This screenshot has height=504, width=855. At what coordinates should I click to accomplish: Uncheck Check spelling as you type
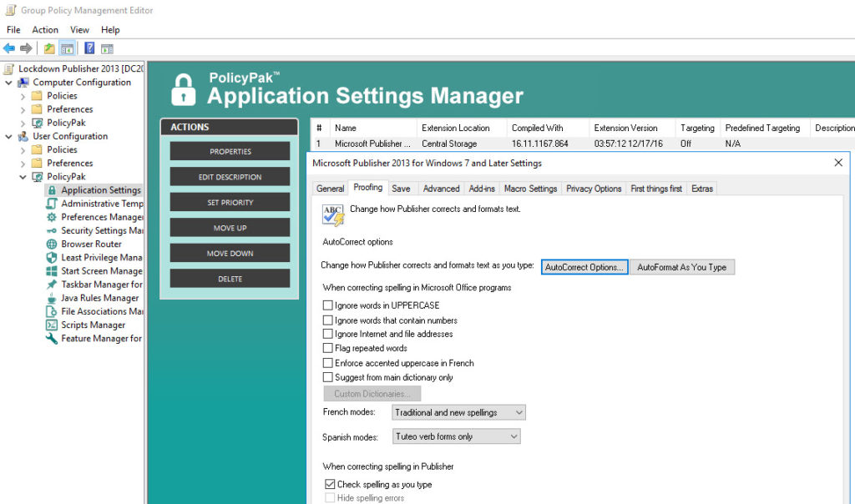click(x=330, y=484)
